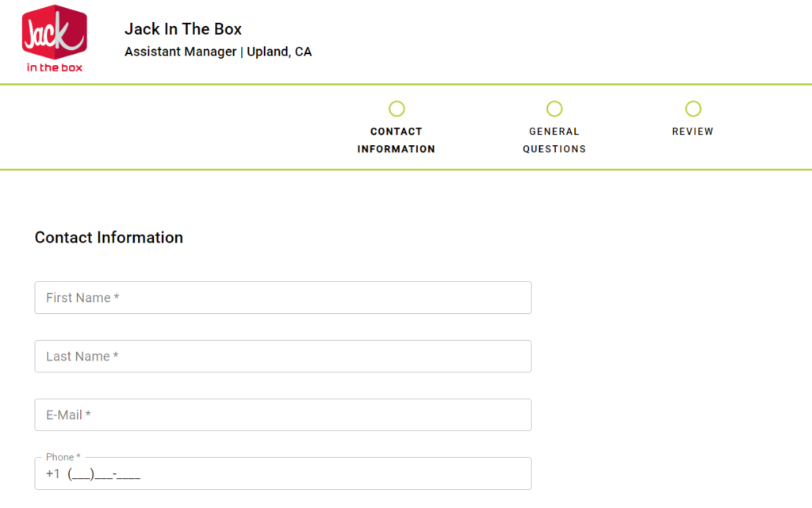812x508 pixels.
Task: Click the Jack In The Box title
Action: [183, 29]
